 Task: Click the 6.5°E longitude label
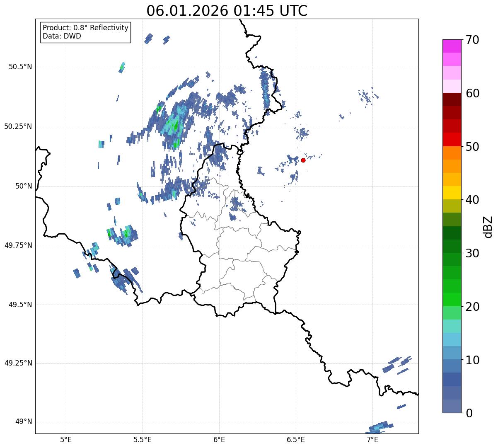click(296, 439)
